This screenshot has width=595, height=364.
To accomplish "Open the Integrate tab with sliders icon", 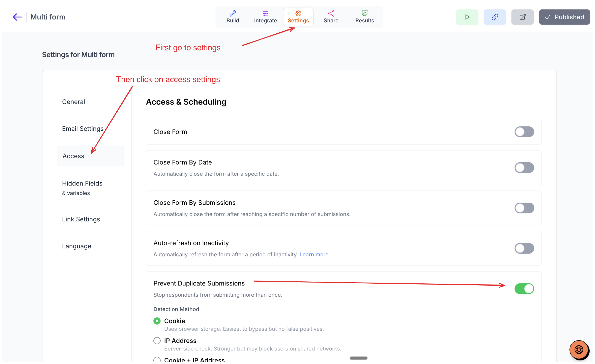I will [265, 17].
